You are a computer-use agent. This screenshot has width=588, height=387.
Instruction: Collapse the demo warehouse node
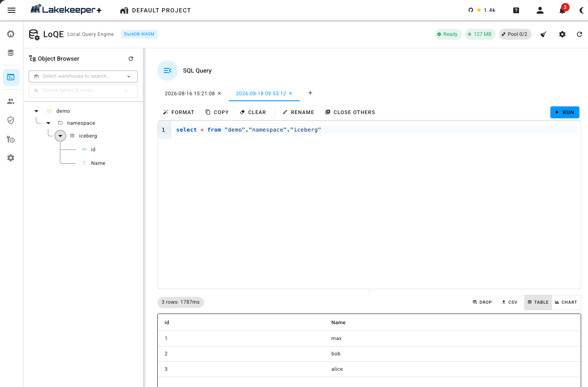coord(36,111)
